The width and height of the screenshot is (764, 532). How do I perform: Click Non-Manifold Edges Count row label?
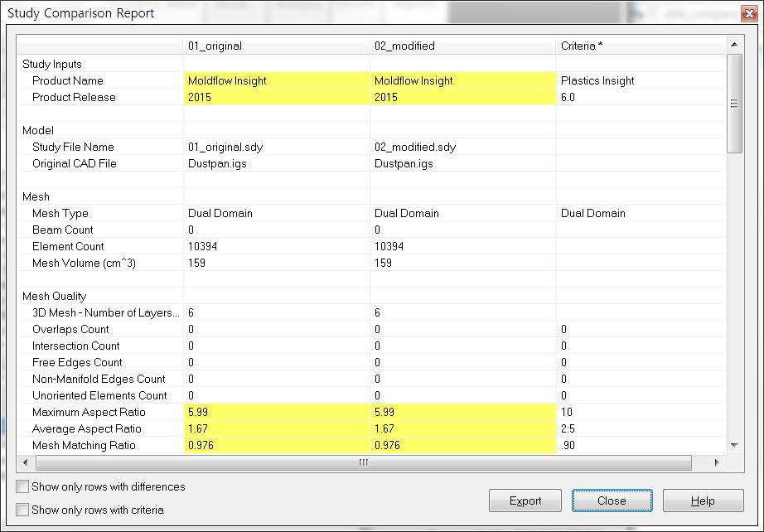[99, 379]
